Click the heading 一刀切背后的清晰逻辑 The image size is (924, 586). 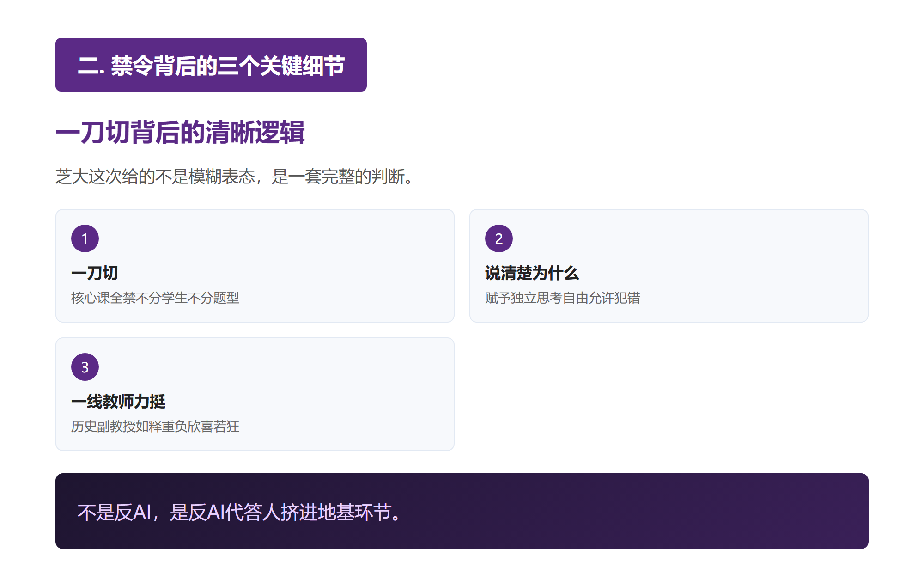coord(180,133)
